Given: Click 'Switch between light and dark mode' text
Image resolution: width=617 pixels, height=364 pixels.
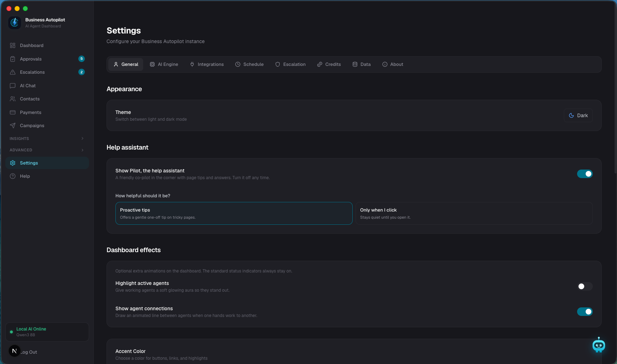Looking at the screenshot, I should pyautogui.click(x=151, y=119).
